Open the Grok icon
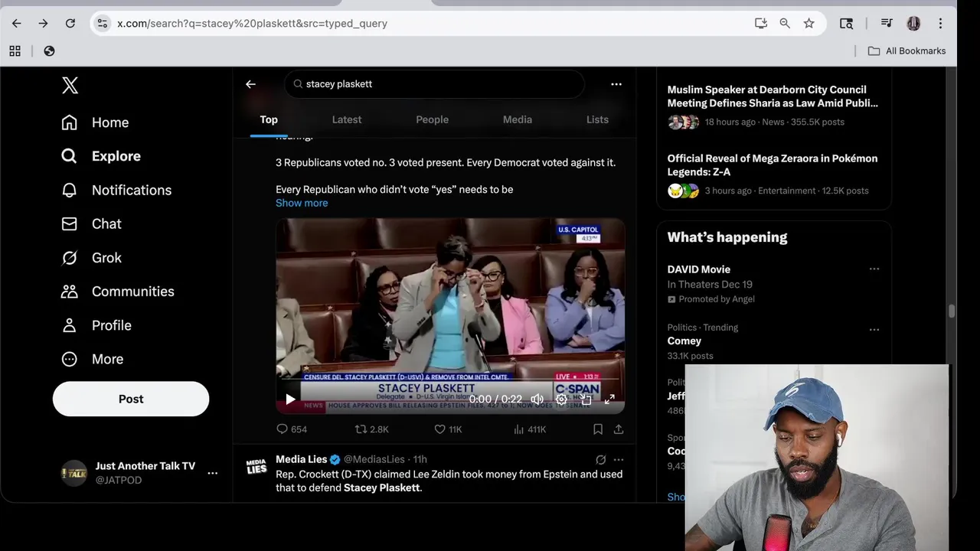Image resolution: width=980 pixels, height=551 pixels. 69,258
